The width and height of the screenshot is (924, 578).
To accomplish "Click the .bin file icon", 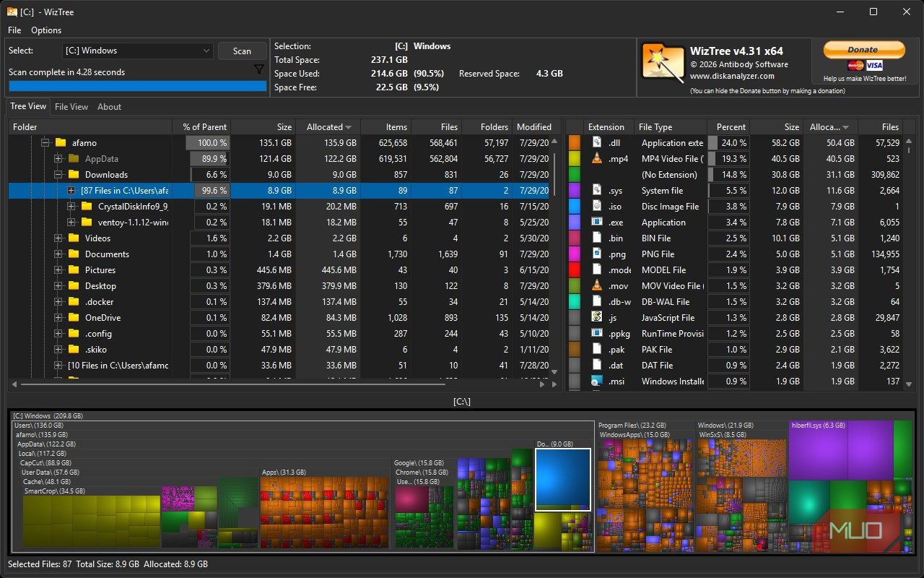I will (x=597, y=238).
